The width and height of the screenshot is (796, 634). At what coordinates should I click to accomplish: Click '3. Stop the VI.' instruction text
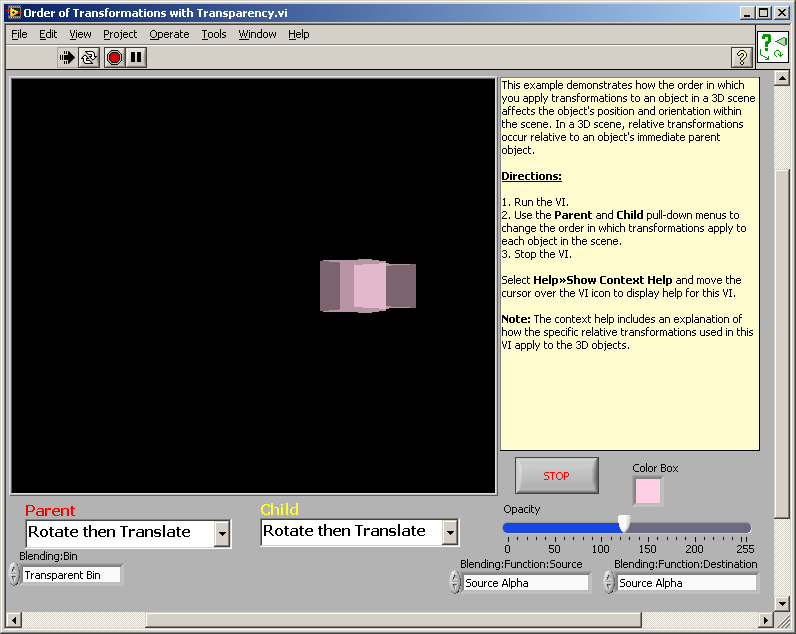(x=537, y=254)
